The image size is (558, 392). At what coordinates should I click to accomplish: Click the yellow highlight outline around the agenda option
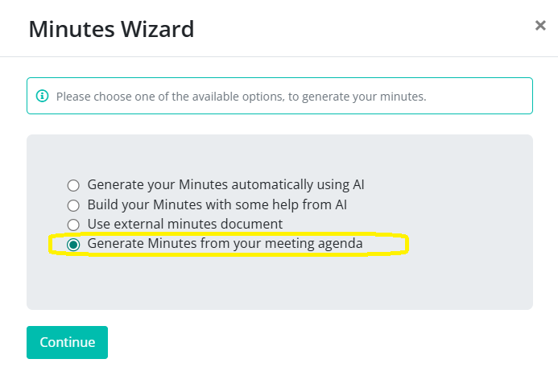pyautogui.click(x=407, y=245)
